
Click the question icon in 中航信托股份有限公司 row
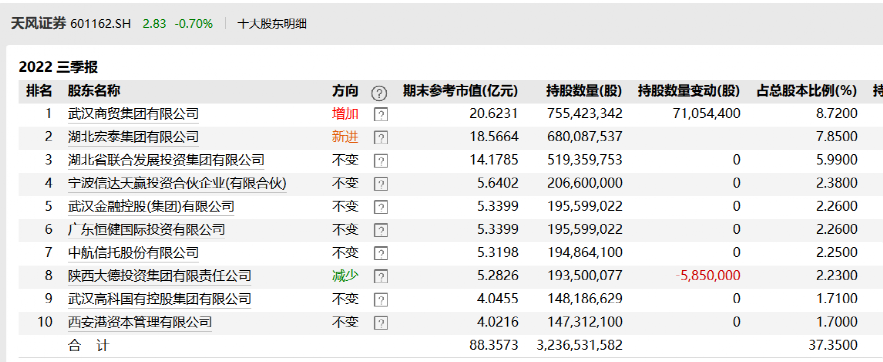(381, 253)
